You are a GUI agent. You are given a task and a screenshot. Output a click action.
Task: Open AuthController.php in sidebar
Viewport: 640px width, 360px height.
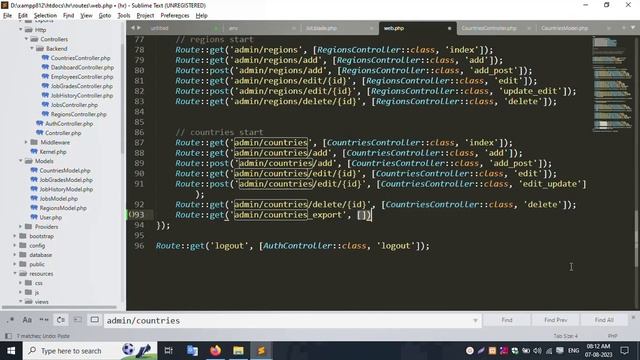(69, 124)
